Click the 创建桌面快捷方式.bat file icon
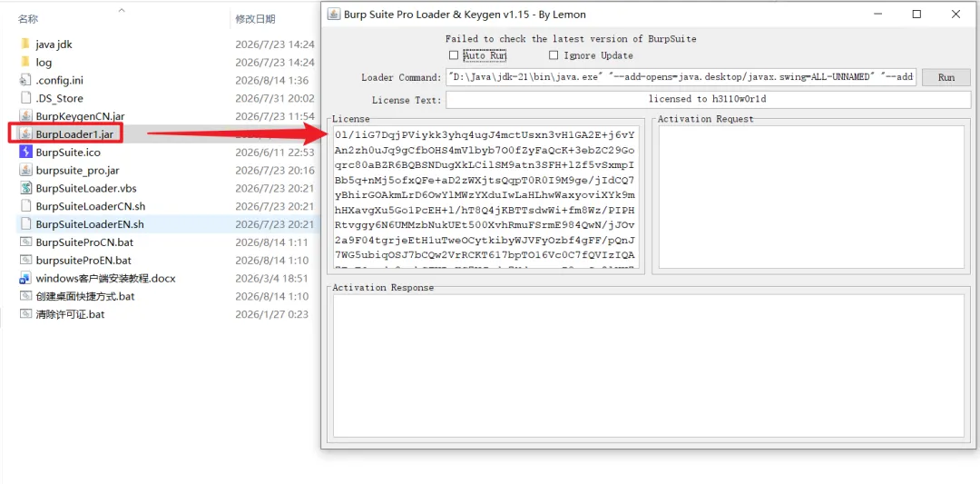Screen dimensions: 980x484 (x=25, y=296)
